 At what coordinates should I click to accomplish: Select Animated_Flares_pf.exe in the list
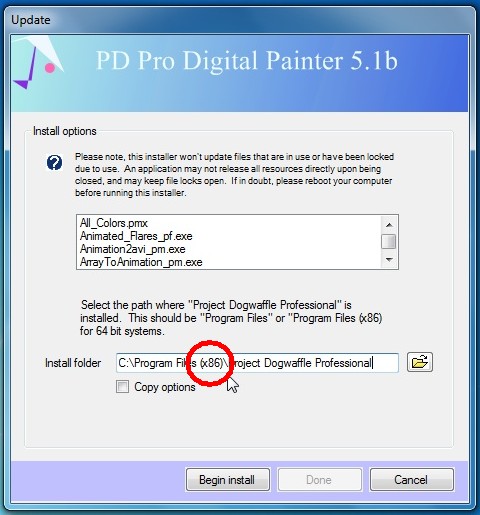coord(136,236)
